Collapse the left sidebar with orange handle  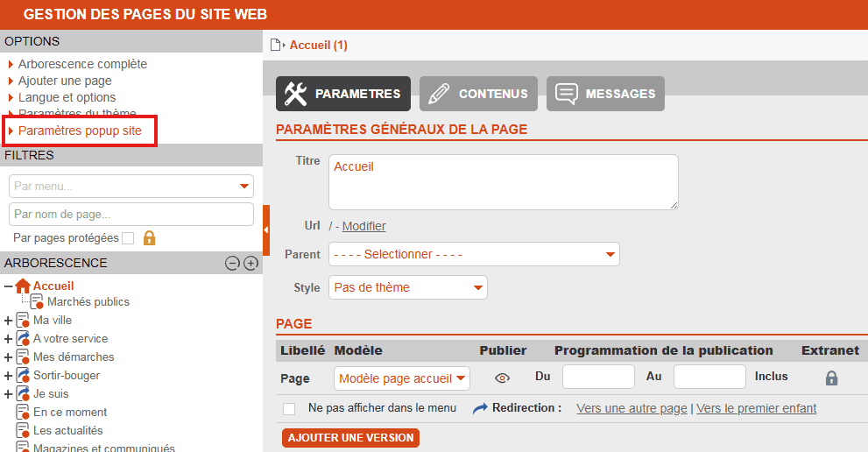point(265,230)
